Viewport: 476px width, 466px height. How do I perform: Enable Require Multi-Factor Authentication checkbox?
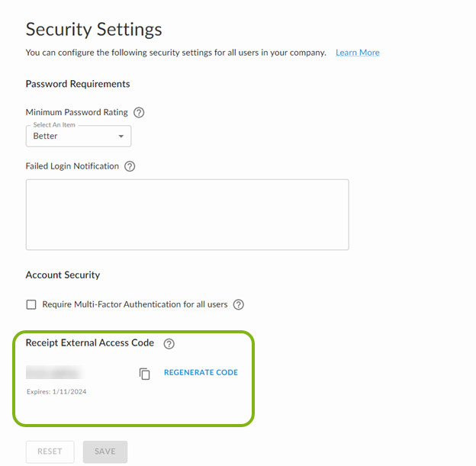pos(31,305)
